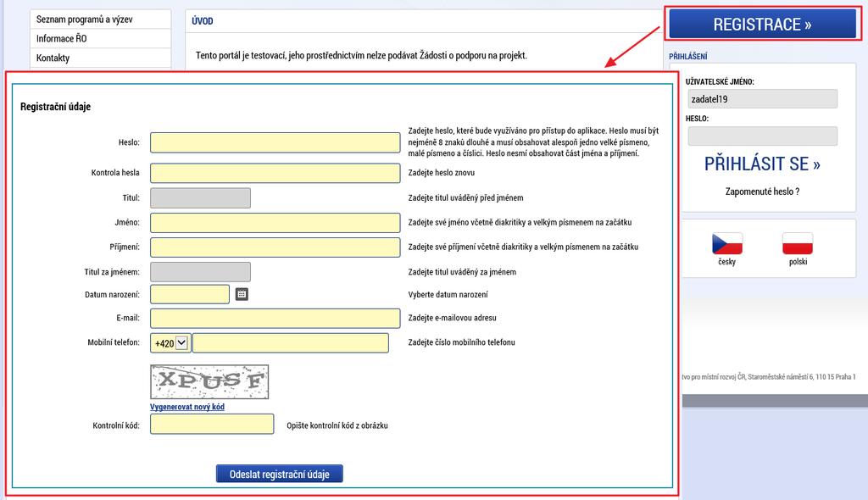Screen dimensions: 868x500
Task: Click the login HESLO password field
Action: 762,136
